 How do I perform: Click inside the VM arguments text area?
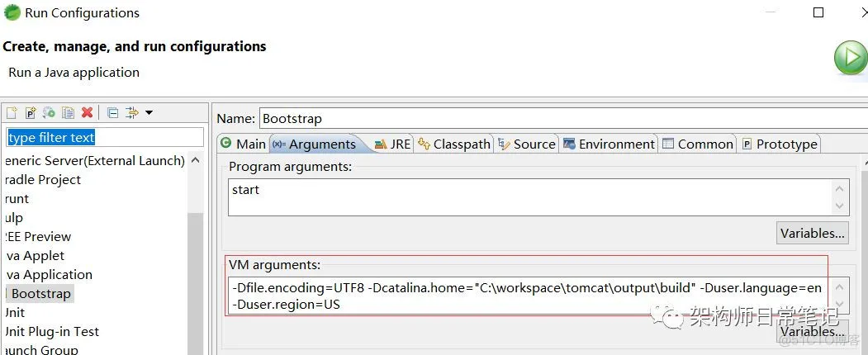529,296
